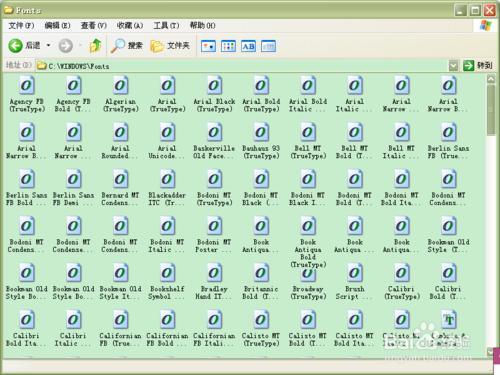
Task: Open the View (查看) menu
Action: pyautogui.click(x=94, y=25)
